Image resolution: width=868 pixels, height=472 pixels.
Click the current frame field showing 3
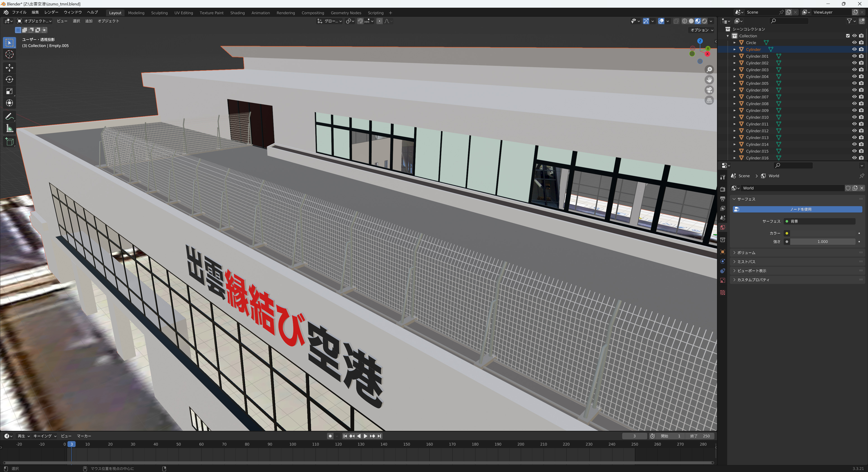634,436
